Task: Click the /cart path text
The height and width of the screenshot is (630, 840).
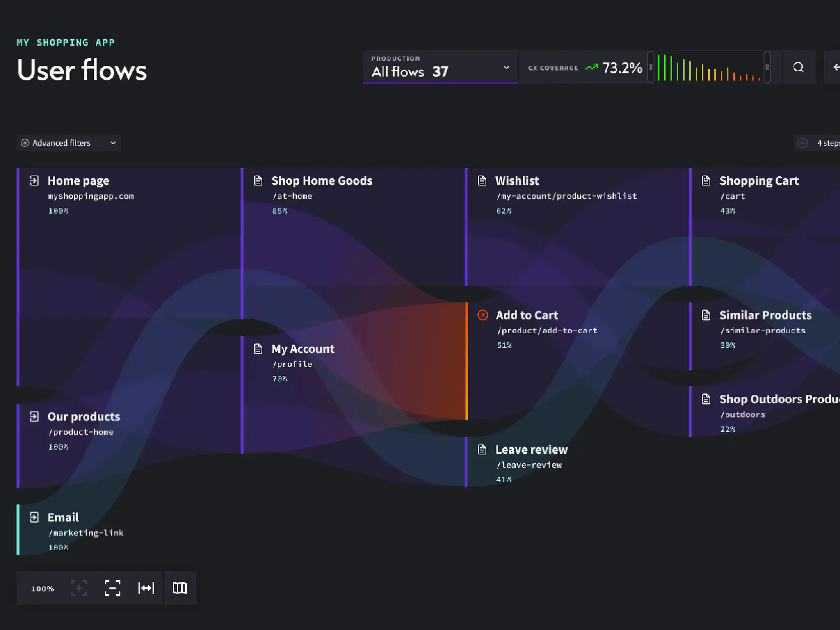Action: pyautogui.click(x=733, y=196)
